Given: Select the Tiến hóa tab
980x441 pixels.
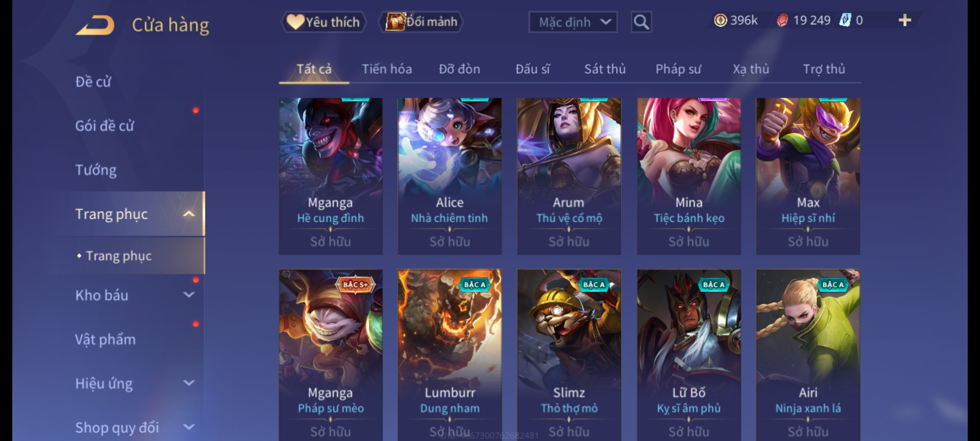Looking at the screenshot, I should click(387, 69).
